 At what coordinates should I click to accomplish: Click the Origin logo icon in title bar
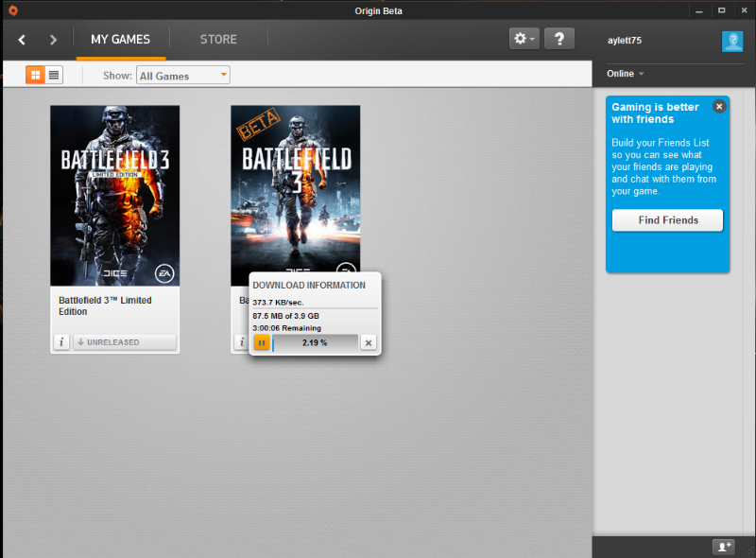click(13, 10)
